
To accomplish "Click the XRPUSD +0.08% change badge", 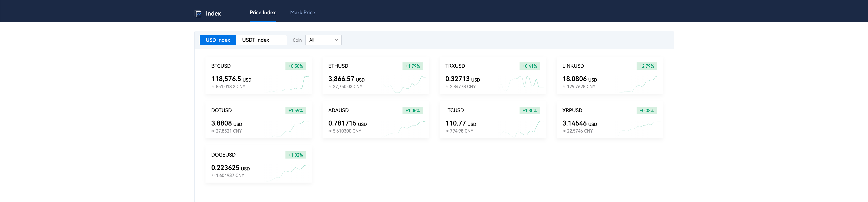I will pos(646,110).
